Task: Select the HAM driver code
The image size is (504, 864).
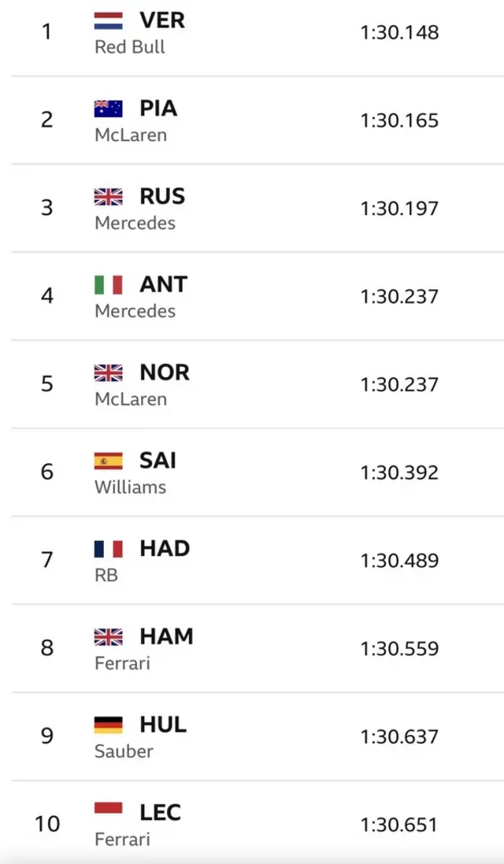Action: (166, 636)
